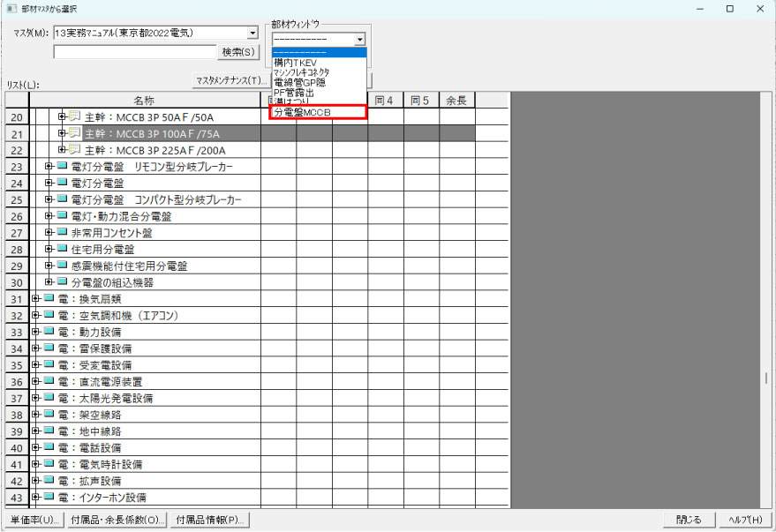Image resolution: width=776 pixels, height=532 pixels.
Task: Click the 付属品・余長係数(O)... button
Action: 117,520
